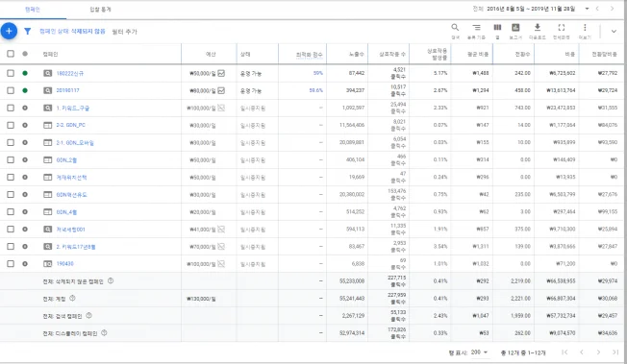
Task: Click search campaign type icon for 20190117
Action: pyautogui.click(x=47, y=90)
